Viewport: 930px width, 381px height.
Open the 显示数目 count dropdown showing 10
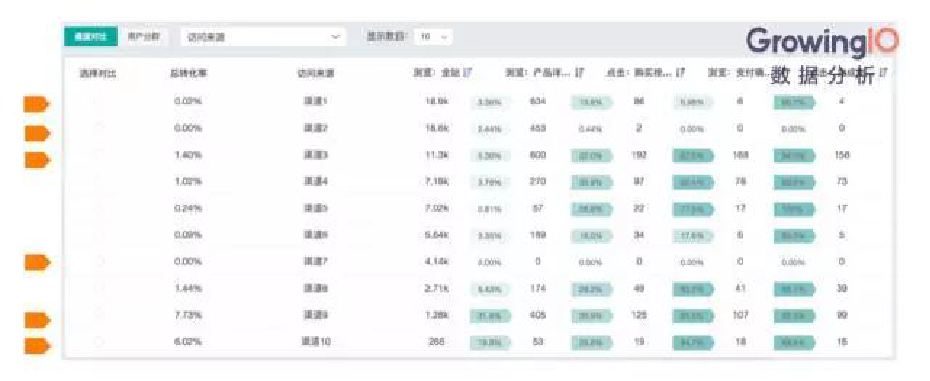[x=434, y=37]
